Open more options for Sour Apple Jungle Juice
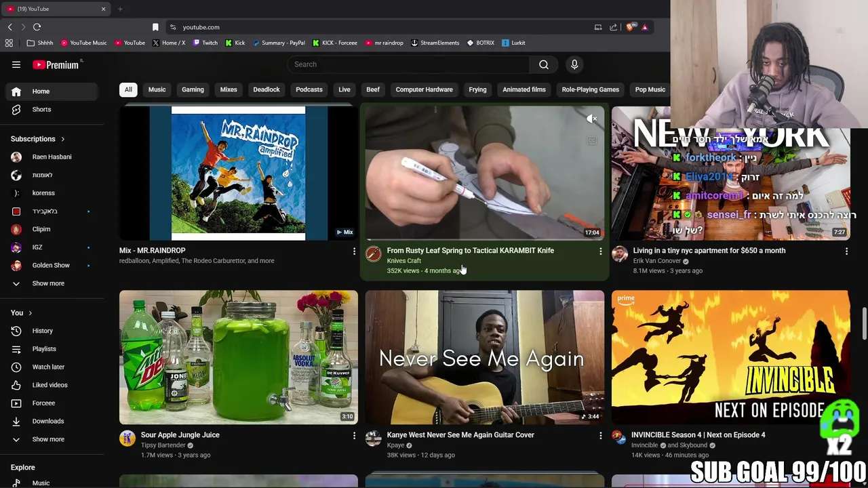The width and height of the screenshot is (868, 488). pos(354,436)
